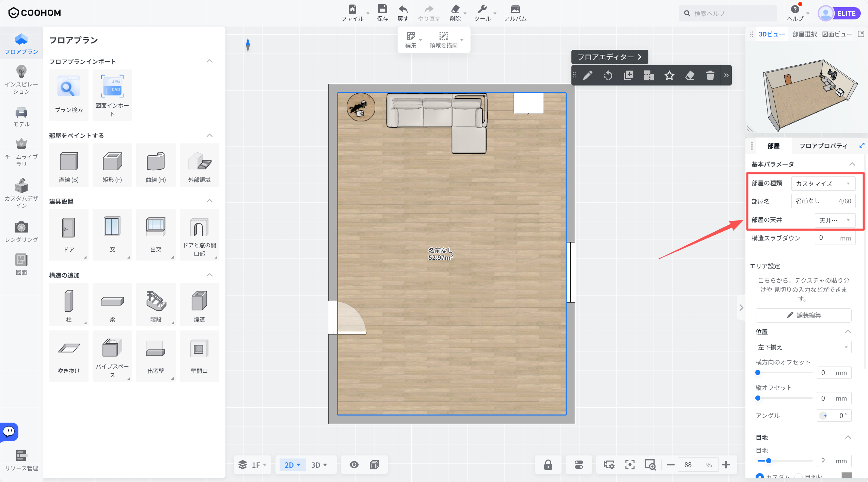
Task: Collapse the 基本パラメータ section
Action: (x=852, y=164)
